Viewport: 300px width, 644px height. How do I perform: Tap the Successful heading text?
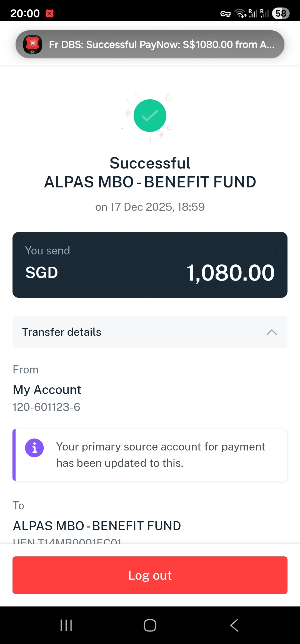[150, 163]
